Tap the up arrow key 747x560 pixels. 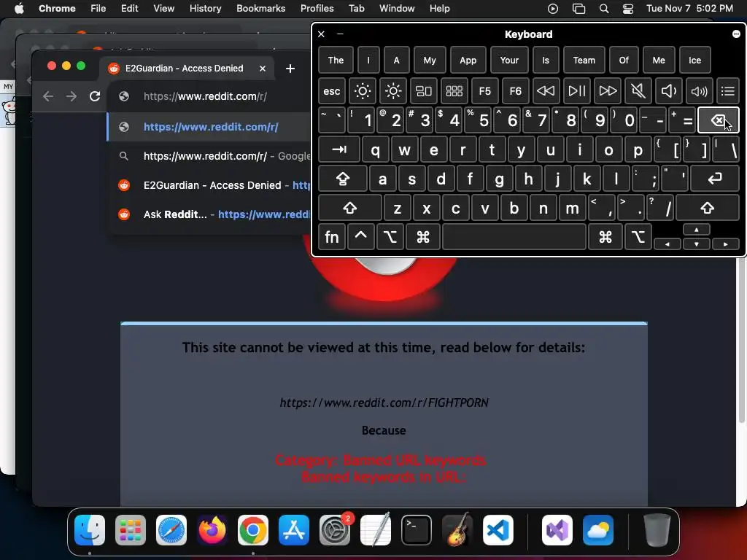coord(696,230)
